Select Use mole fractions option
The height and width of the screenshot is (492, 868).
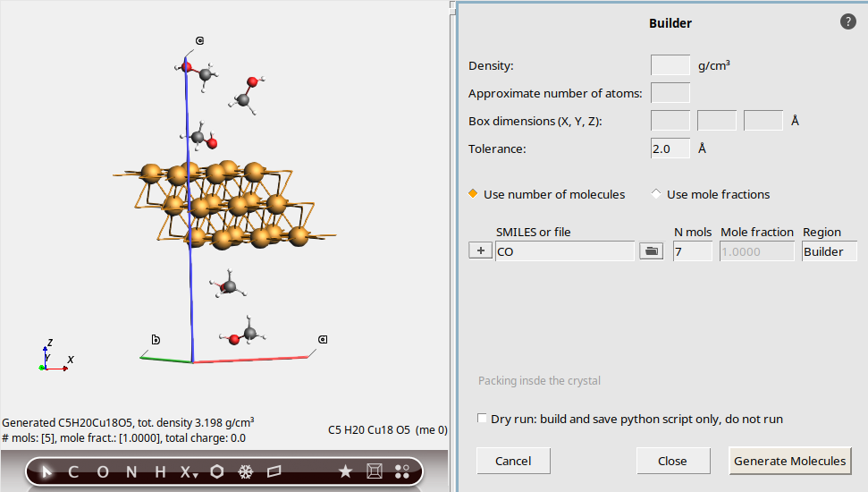[x=657, y=194]
